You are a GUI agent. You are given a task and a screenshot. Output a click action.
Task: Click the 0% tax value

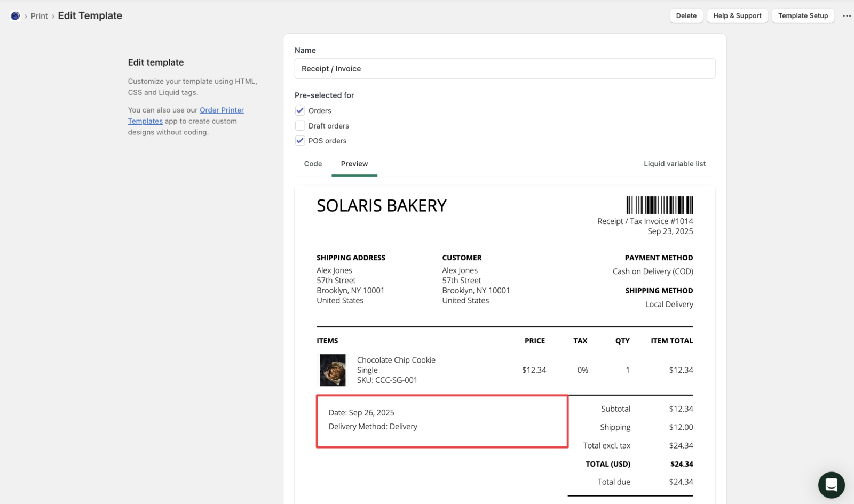tap(583, 370)
